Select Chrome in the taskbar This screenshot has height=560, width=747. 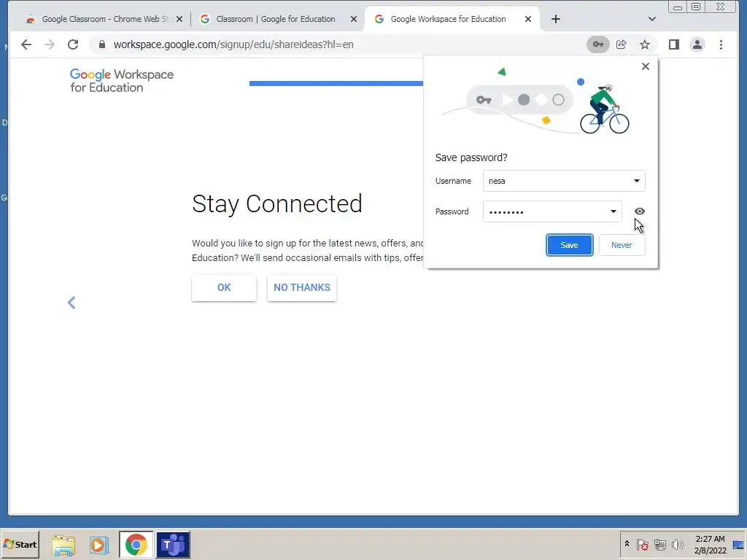tap(136, 544)
